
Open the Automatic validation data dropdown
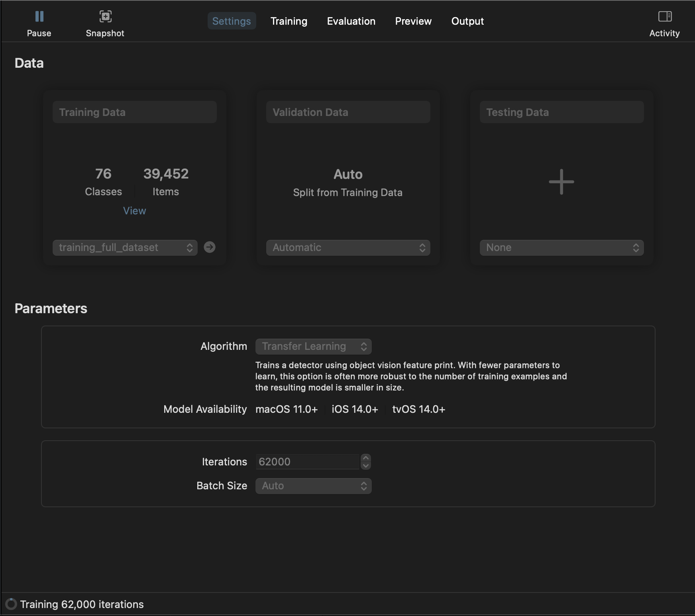click(x=348, y=247)
